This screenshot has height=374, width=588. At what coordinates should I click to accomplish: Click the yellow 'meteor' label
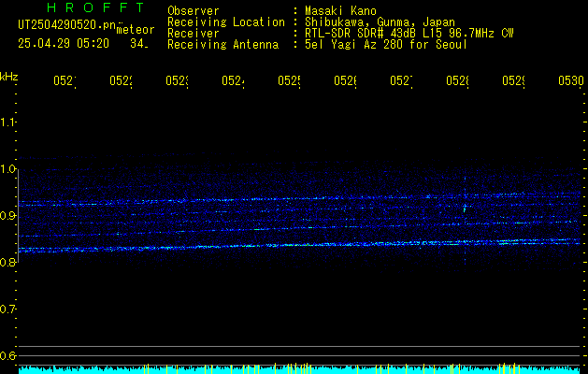[136, 30]
